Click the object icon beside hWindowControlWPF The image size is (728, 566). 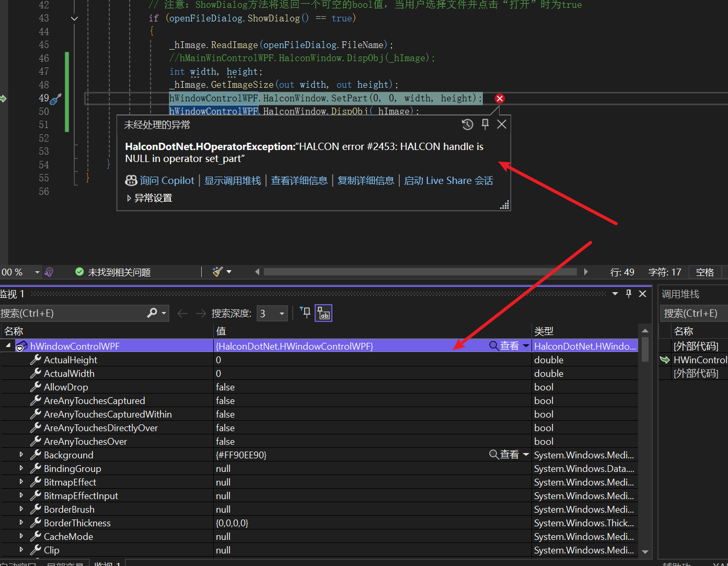click(x=21, y=346)
